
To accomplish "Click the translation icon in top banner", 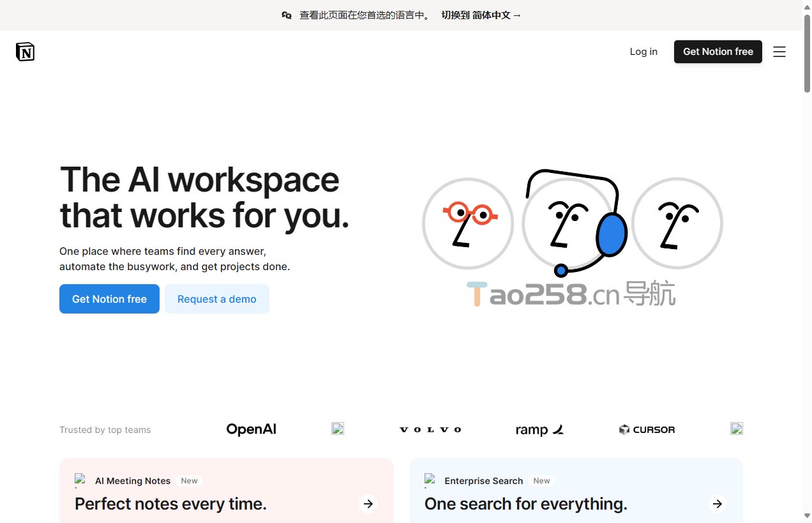I will click(287, 15).
